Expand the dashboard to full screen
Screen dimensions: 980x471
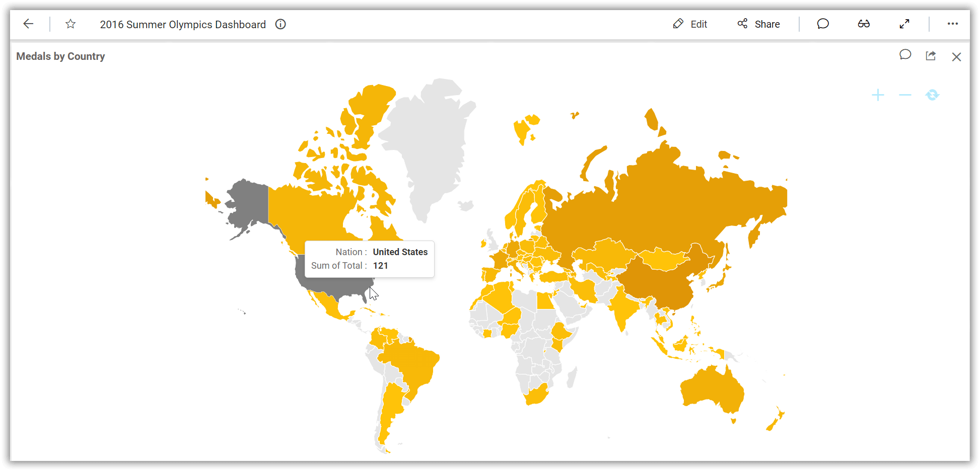pyautogui.click(x=904, y=24)
